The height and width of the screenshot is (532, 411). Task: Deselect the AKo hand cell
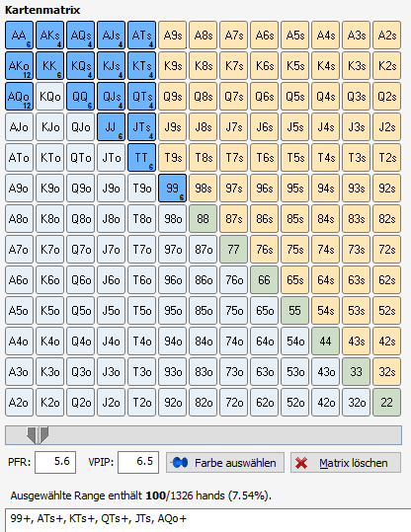click(x=20, y=65)
